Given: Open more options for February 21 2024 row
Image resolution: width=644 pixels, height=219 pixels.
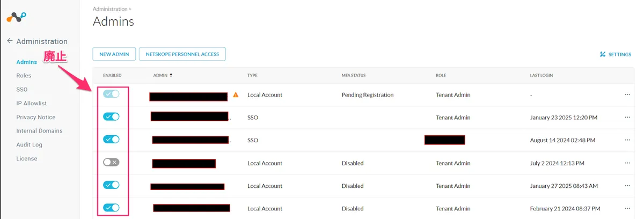Looking at the screenshot, I should tap(627, 208).
